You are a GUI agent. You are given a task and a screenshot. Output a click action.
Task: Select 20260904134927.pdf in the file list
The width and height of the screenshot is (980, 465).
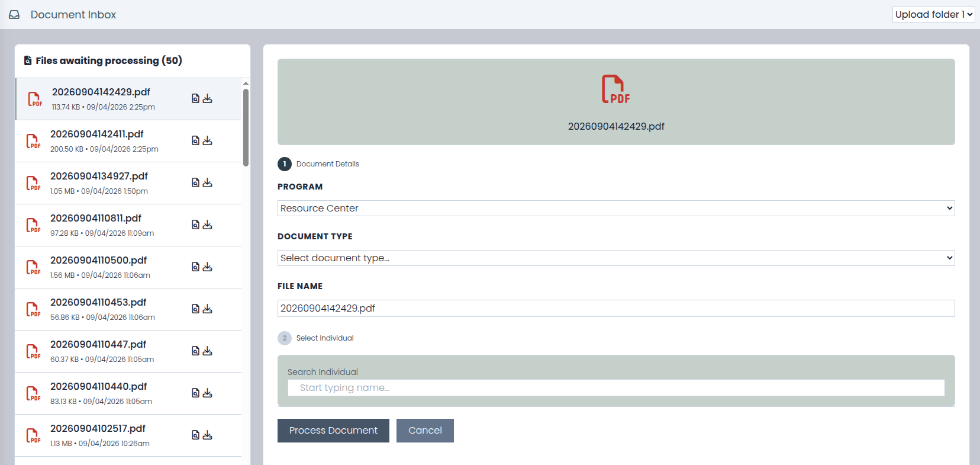click(128, 183)
